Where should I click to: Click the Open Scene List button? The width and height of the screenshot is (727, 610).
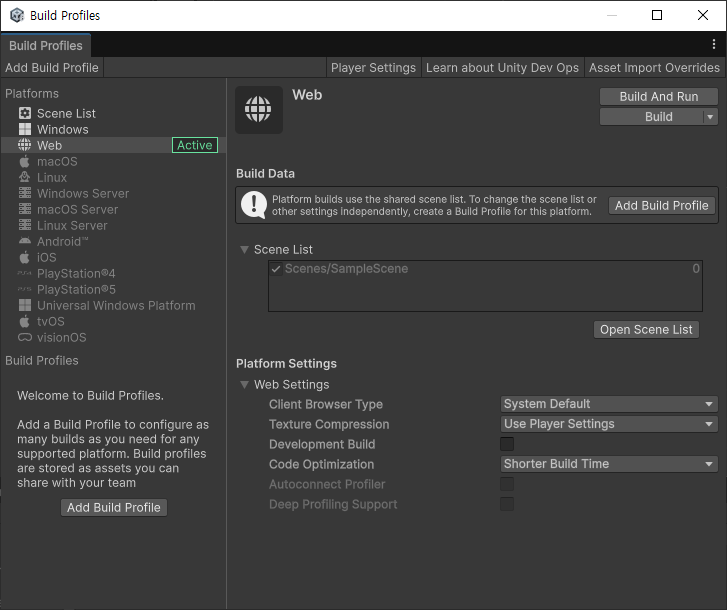pos(646,330)
